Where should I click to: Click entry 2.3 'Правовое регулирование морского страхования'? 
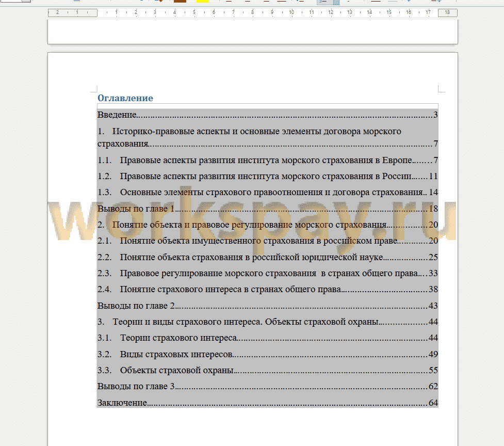(267, 273)
